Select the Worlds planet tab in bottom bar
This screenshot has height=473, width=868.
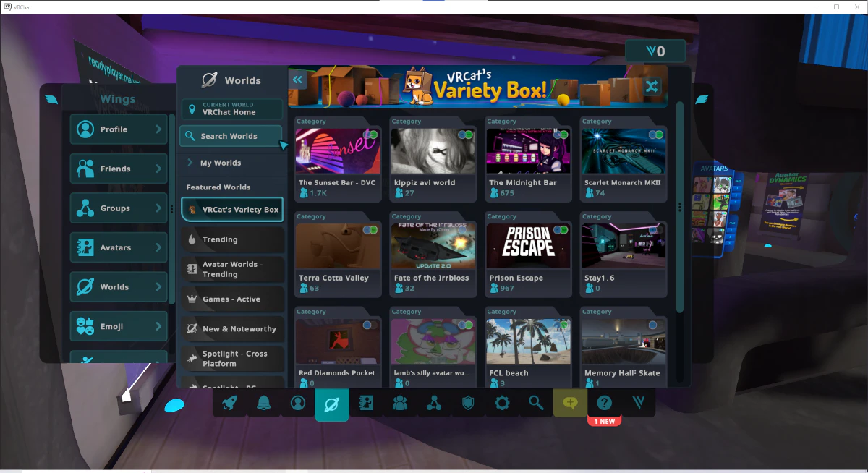(x=332, y=404)
